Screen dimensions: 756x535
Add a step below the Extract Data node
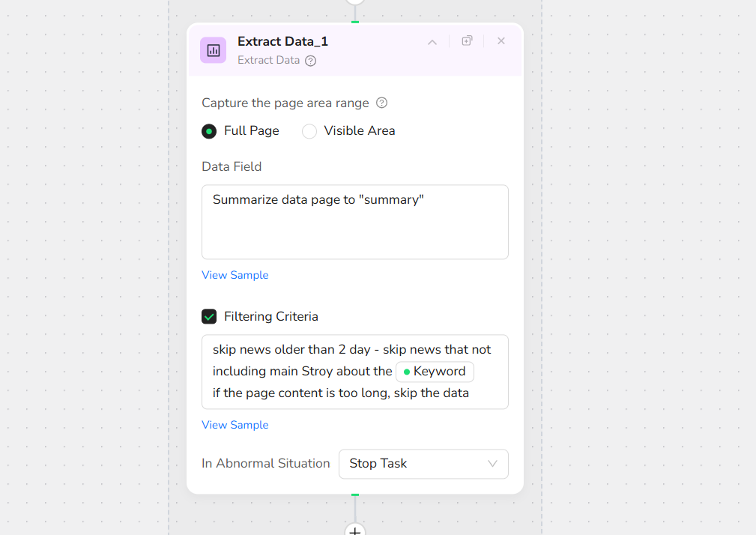click(x=355, y=531)
